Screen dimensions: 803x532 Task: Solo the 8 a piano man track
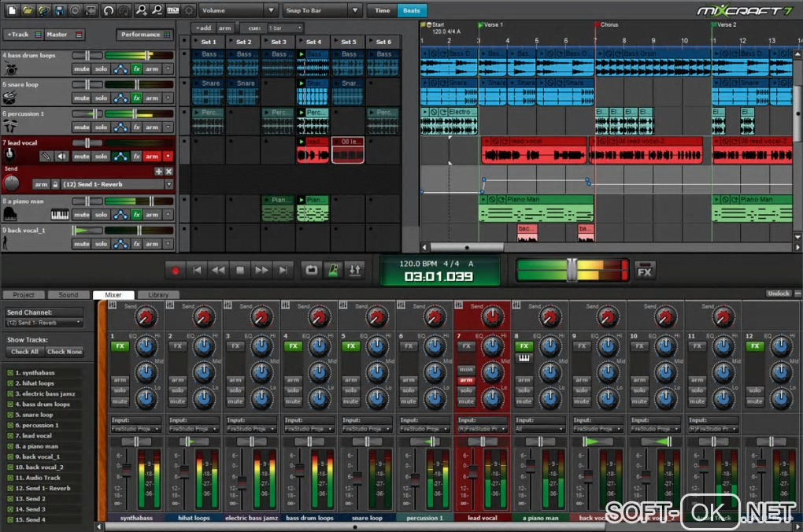coord(101,215)
